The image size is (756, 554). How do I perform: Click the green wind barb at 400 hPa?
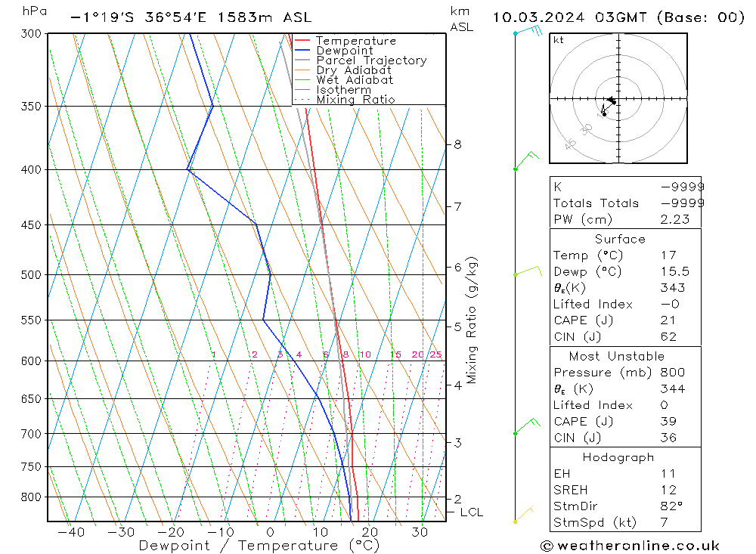pos(525,161)
